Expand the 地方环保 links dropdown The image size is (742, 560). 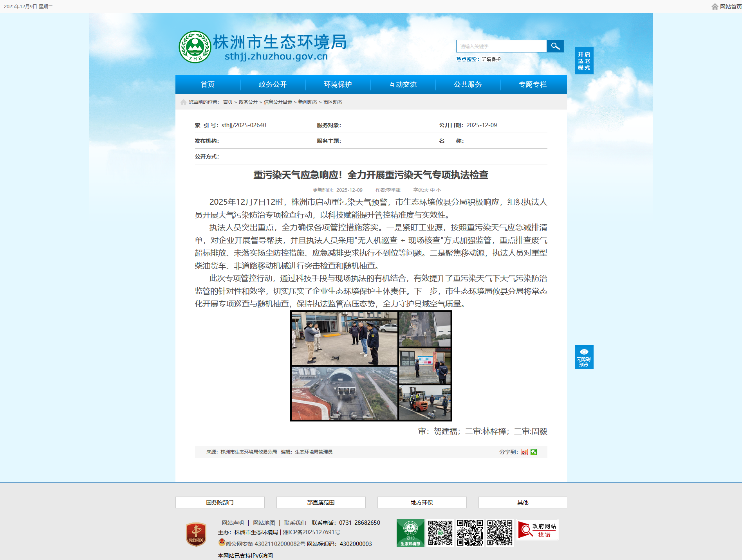422,502
